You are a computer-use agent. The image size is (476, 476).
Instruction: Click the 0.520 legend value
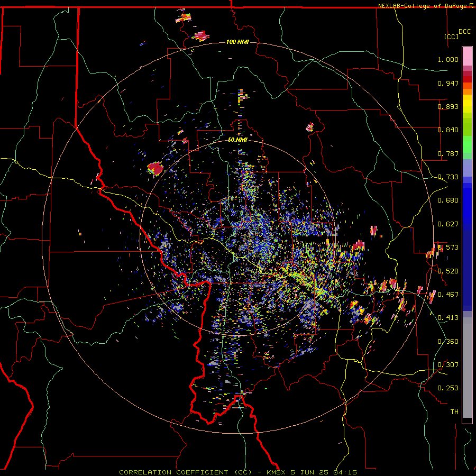(448, 271)
